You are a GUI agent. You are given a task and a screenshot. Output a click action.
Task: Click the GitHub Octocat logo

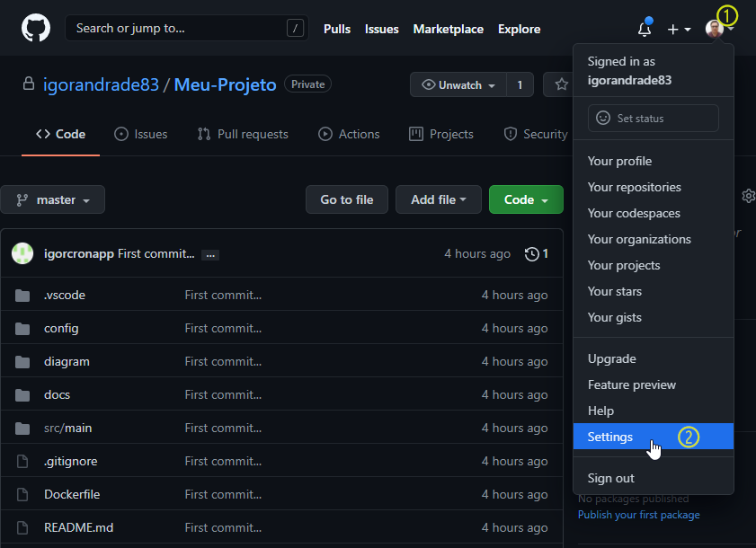click(36, 28)
